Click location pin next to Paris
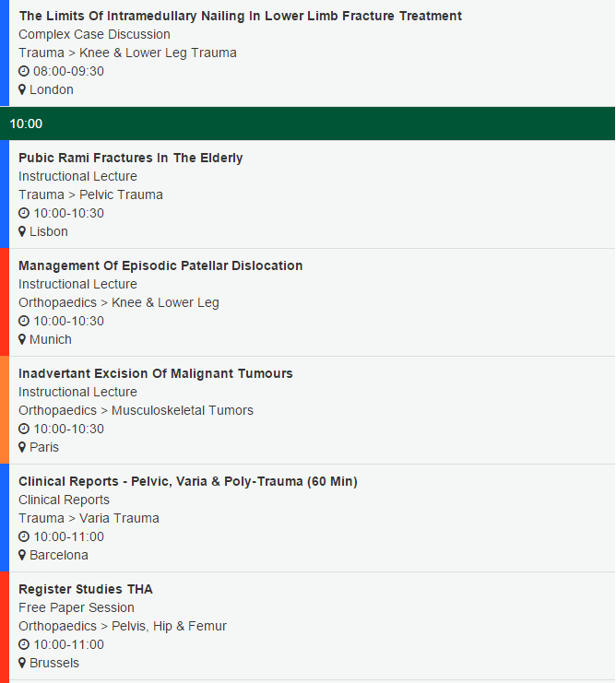This screenshot has width=616, height=683. pos(22,447)
